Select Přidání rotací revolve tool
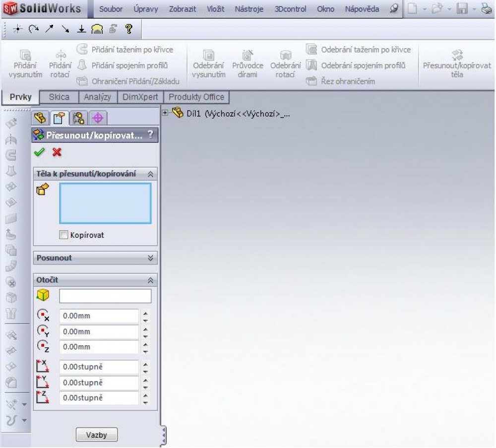 coord(60,64)
